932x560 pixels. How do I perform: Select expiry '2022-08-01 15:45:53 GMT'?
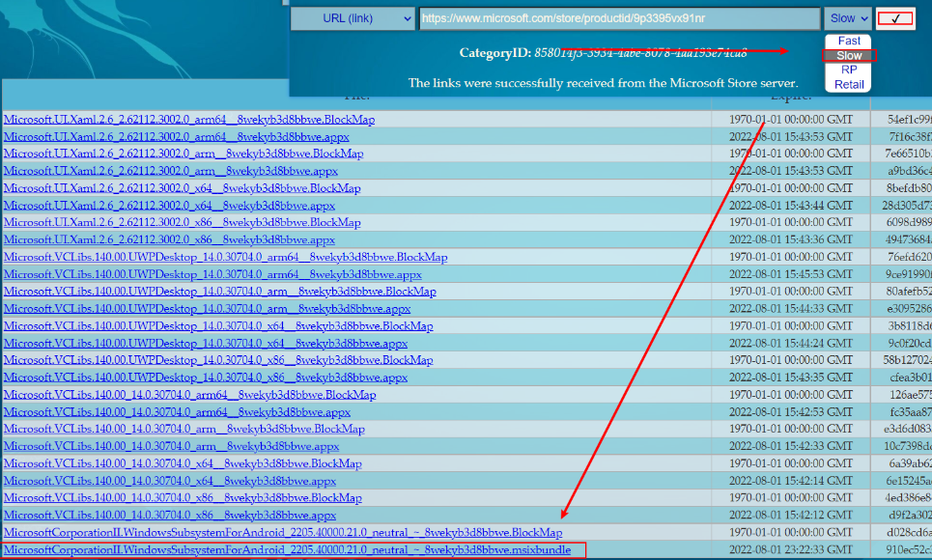[791, 274]
